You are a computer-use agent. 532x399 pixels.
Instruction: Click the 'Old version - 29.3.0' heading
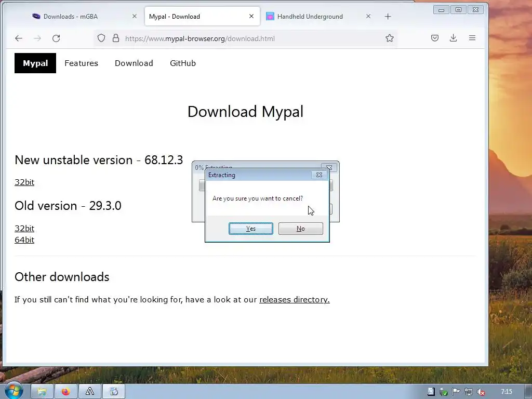(68, 206)
